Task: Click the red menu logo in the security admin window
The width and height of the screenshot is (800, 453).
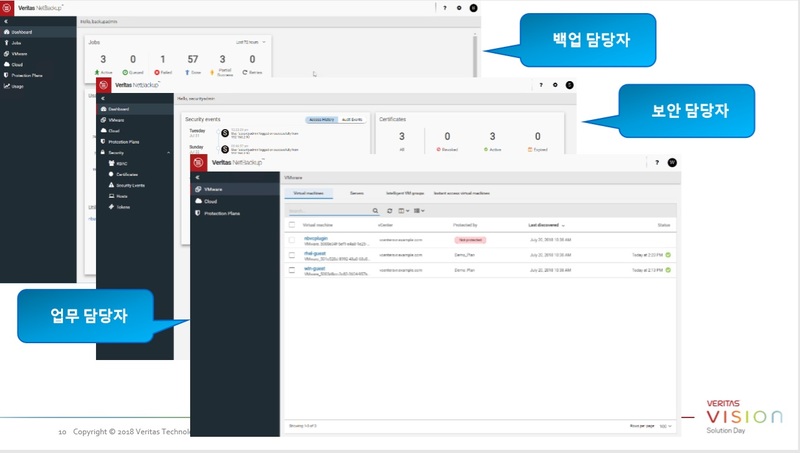Action: [x=104, y=85]
